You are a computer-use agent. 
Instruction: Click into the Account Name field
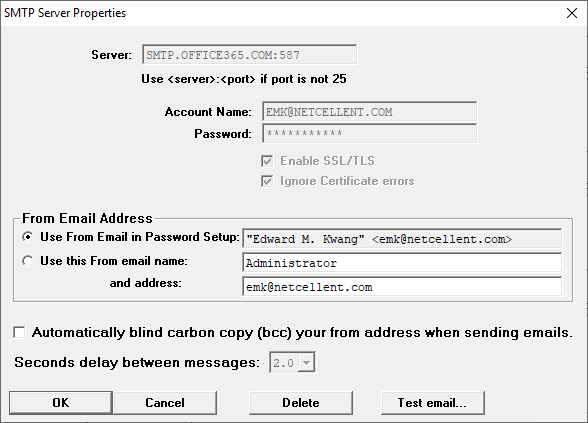pyautogui.click(x=370, y=112)
